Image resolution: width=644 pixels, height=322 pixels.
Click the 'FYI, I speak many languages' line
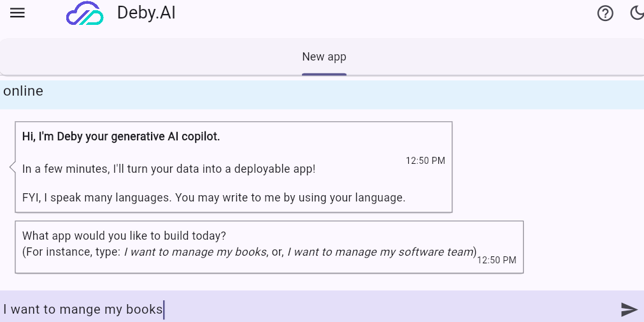213,198
